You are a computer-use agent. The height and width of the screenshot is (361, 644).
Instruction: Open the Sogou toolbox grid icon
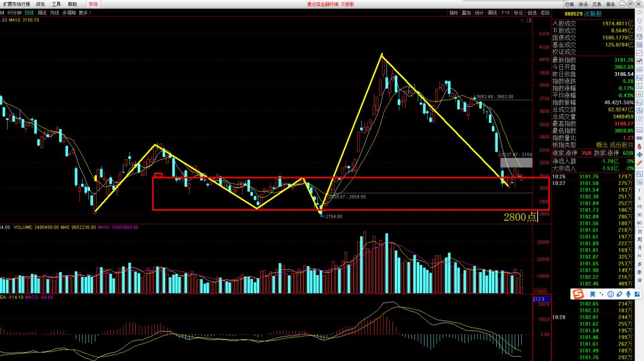637,294
